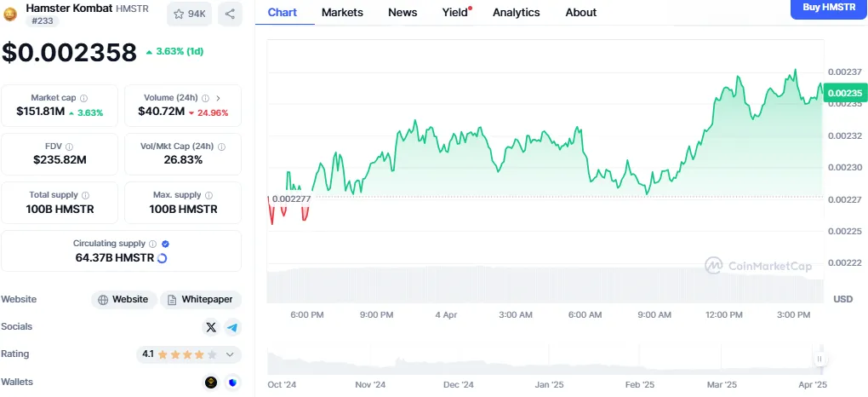
Task: Click the Binance wallet icon
Action: [211, 383]
